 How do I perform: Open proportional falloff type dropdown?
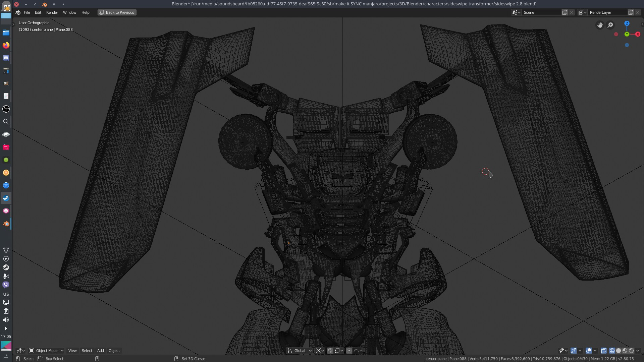tap(358, 351)
